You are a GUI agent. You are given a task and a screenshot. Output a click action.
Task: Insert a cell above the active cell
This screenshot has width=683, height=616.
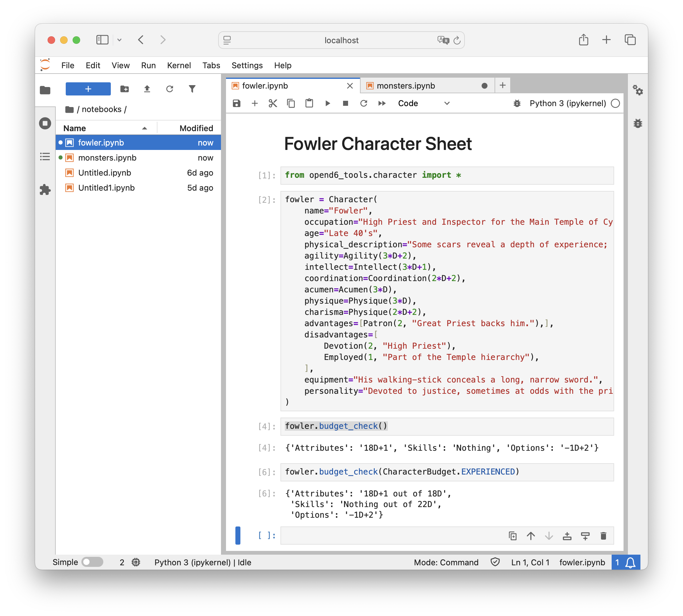pos(567,536)
